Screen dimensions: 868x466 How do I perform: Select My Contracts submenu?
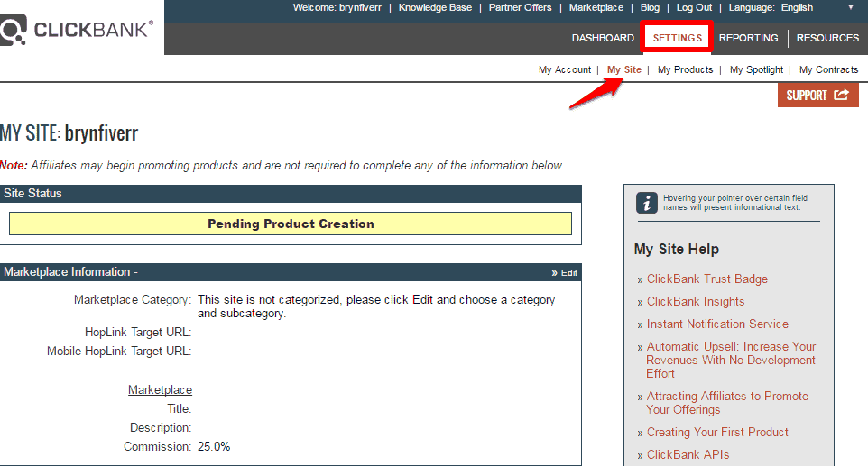pos(828,69)
